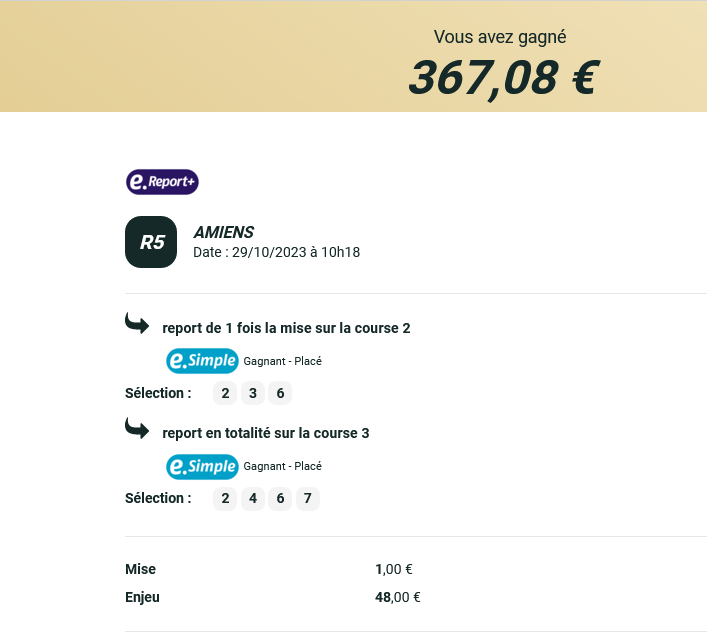707x632 pixels.
Task: Click the date 29/10/2023 à 10h18 text
Action: tap(296, 252)
